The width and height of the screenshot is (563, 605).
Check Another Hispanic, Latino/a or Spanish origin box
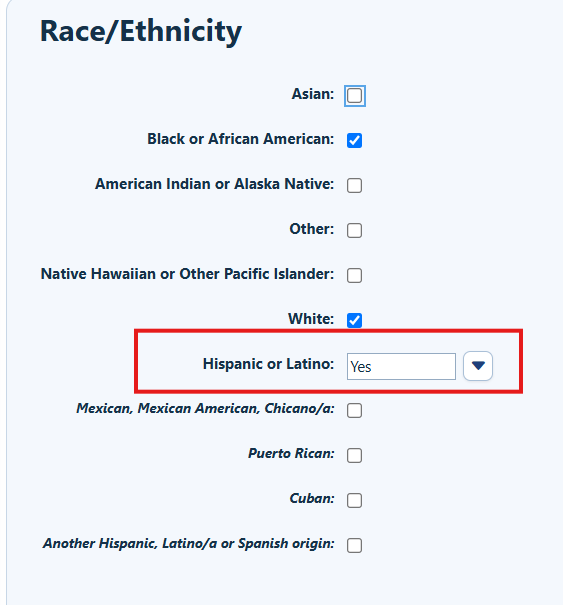354,546
